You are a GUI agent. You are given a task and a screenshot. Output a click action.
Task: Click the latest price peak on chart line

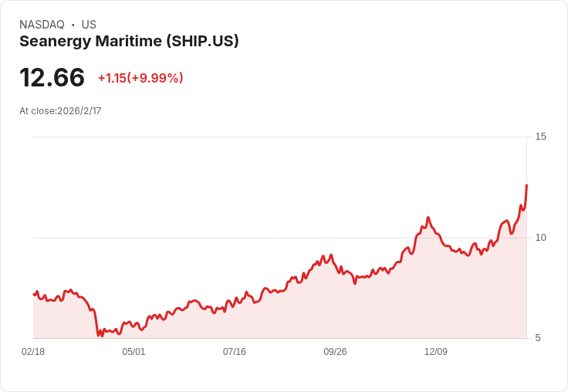[x=526, y=185]
